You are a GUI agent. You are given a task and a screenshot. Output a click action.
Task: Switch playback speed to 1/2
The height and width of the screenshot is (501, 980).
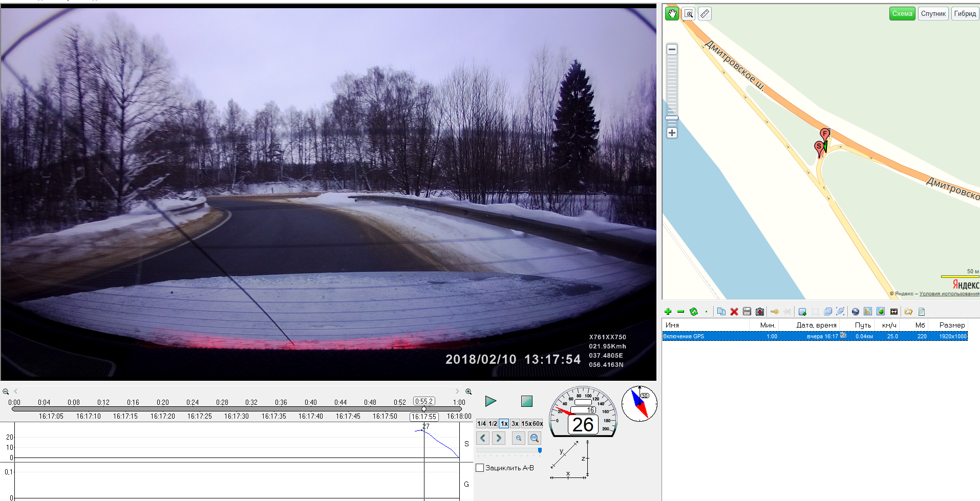[493, 424]
